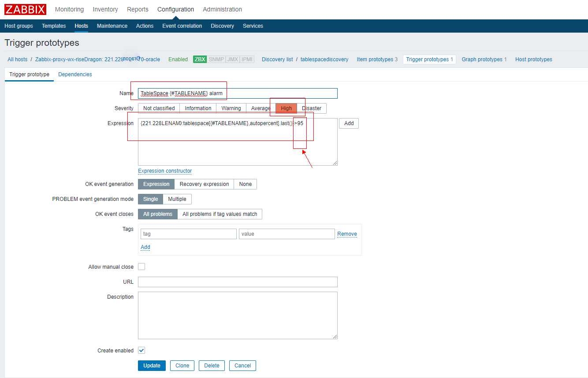The image size is (588, 378).
Task: Open the Administration menu
Action: pos(222,9)
